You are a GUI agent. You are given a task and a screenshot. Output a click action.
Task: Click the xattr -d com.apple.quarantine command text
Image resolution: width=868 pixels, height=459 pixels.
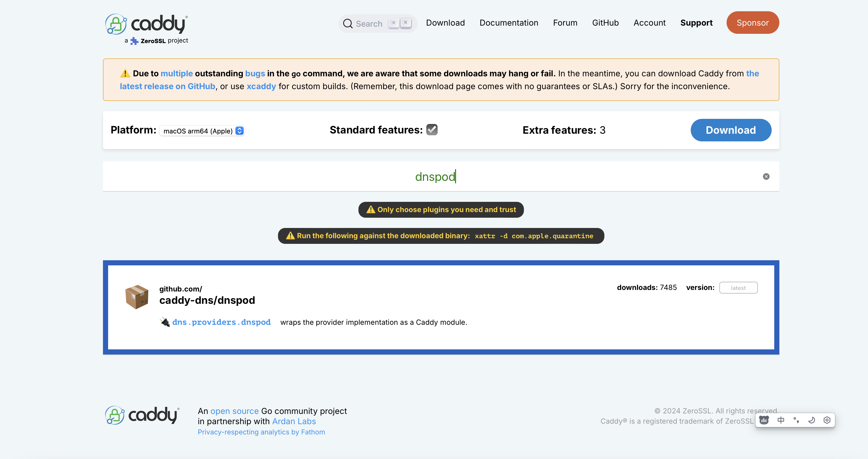(x=534, y=236)
